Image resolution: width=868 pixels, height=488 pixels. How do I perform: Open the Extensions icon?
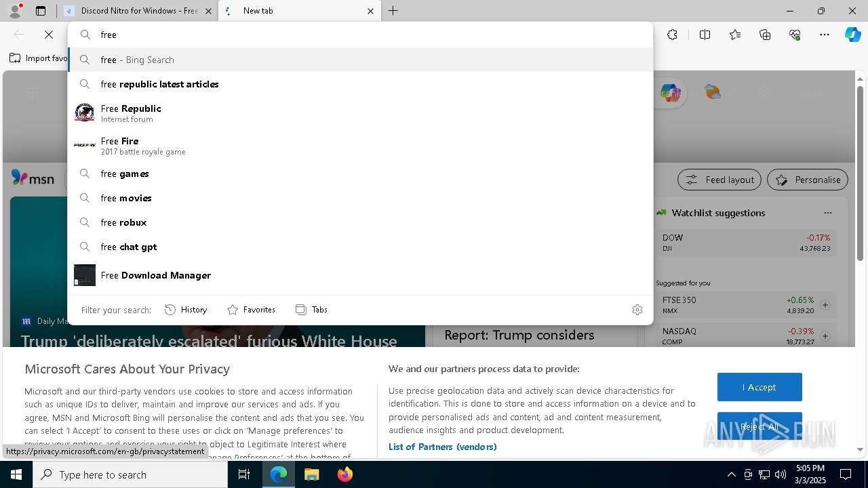(672, 35)
